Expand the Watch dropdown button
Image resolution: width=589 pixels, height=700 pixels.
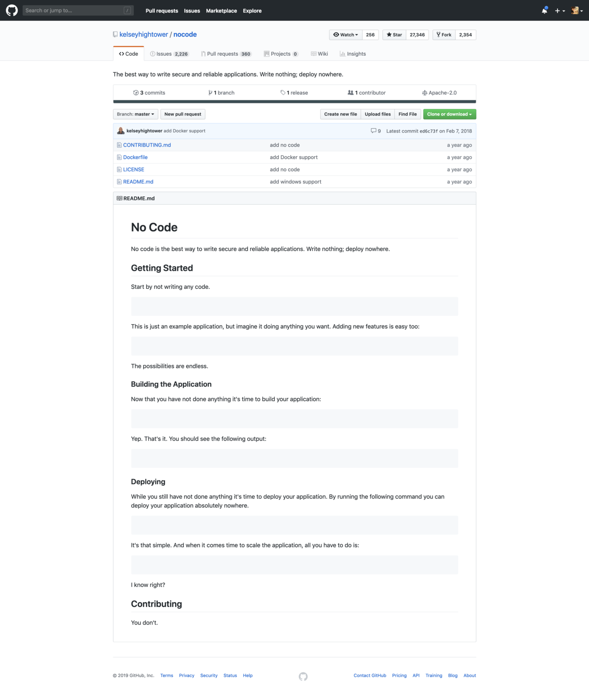[x=346, y=35]
